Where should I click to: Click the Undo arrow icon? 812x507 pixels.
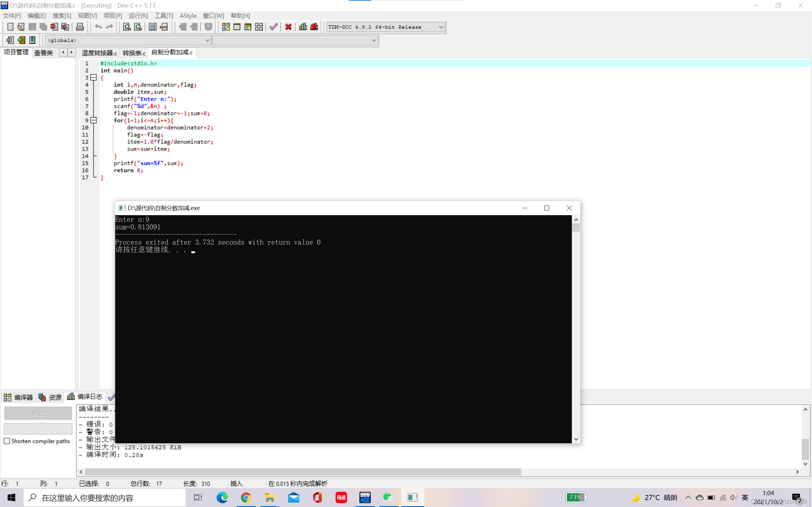pyautogui.click(x=98, y=27)
